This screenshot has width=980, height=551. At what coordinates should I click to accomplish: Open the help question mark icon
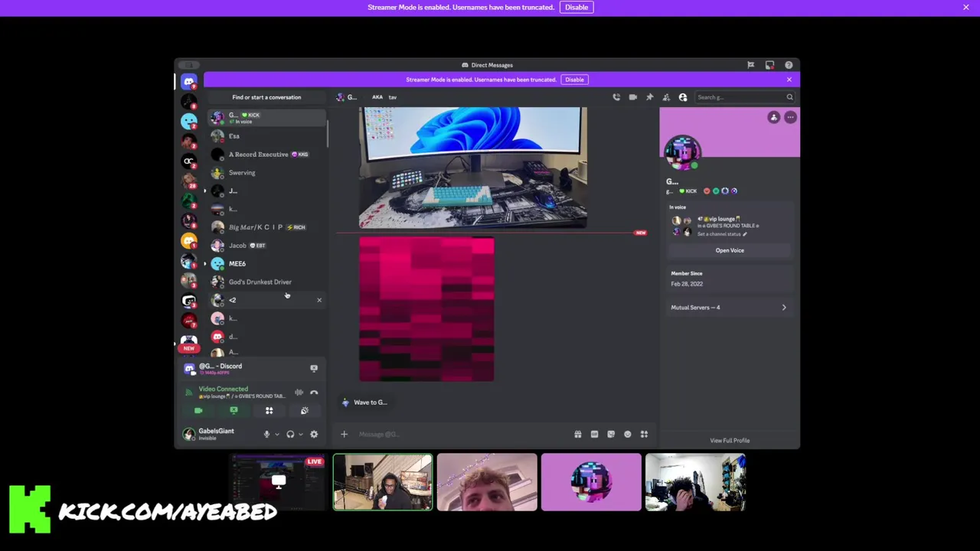tap(789, 65)
